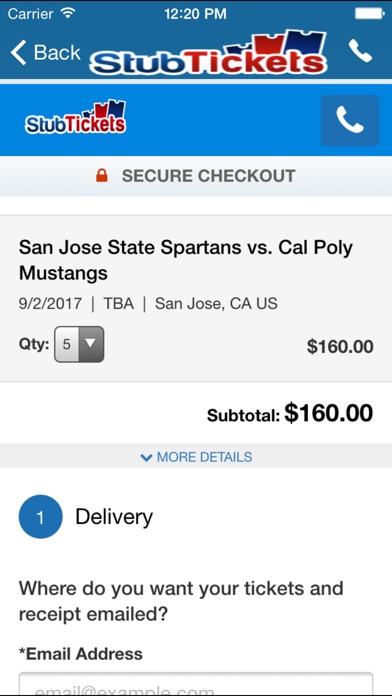
Task: Focus the Email Address input field
Action: coord(196,684)
